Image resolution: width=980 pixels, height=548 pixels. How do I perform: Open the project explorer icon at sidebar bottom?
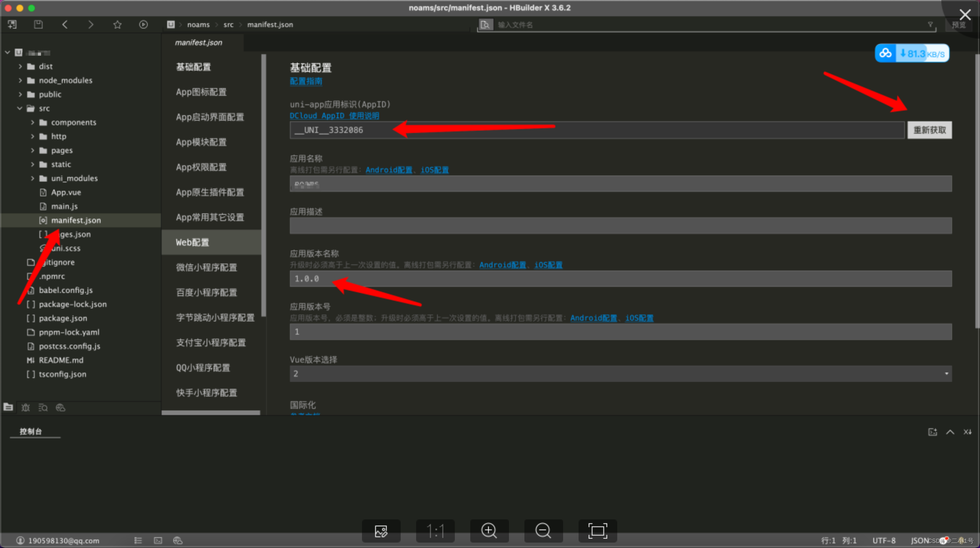pos(8,407)
